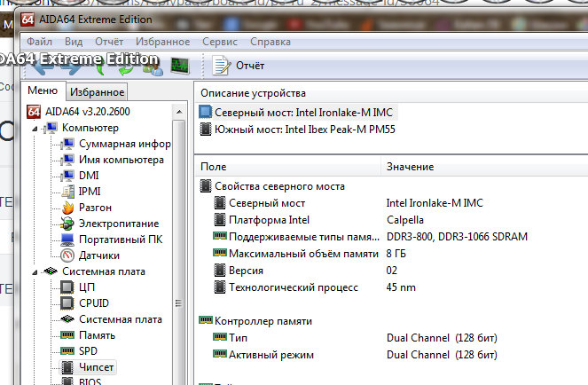This screenshot has width=588, height=385.
Task: Collapse the Системная плата parent node
Action: [x=35, y=271]
